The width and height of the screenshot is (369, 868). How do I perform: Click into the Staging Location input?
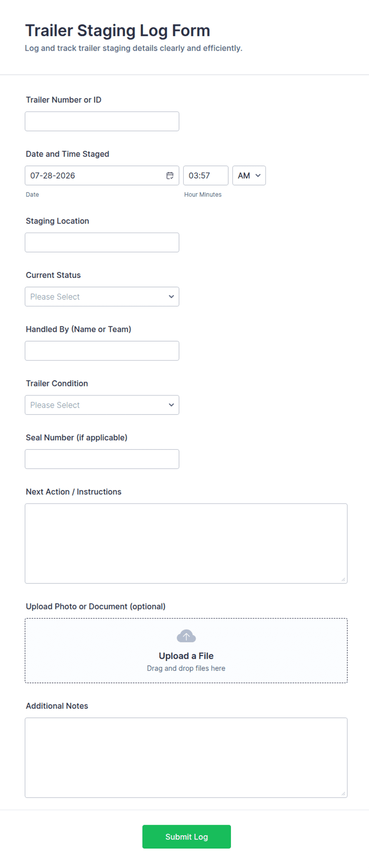click(x=102, y=242)
